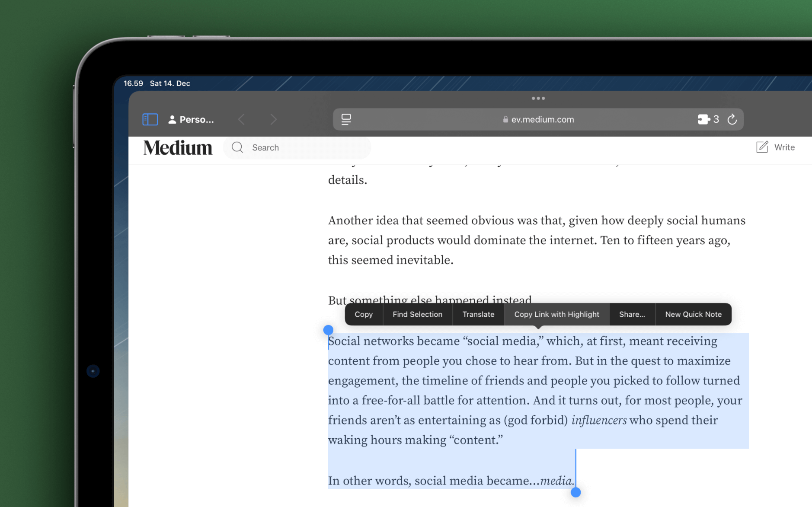Click the Write link label

click(784, 147)
